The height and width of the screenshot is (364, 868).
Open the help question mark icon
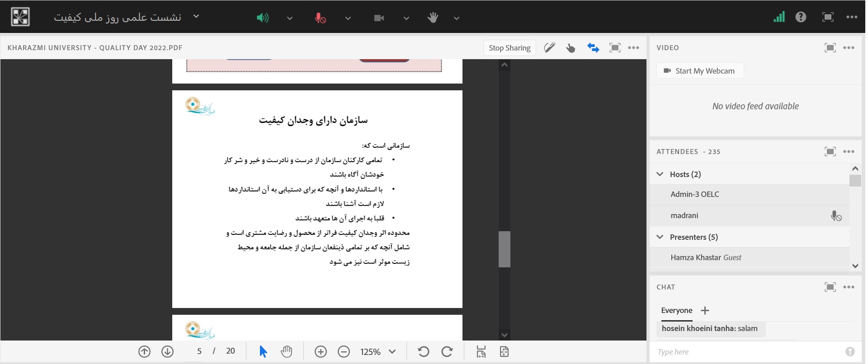(801, 17)
